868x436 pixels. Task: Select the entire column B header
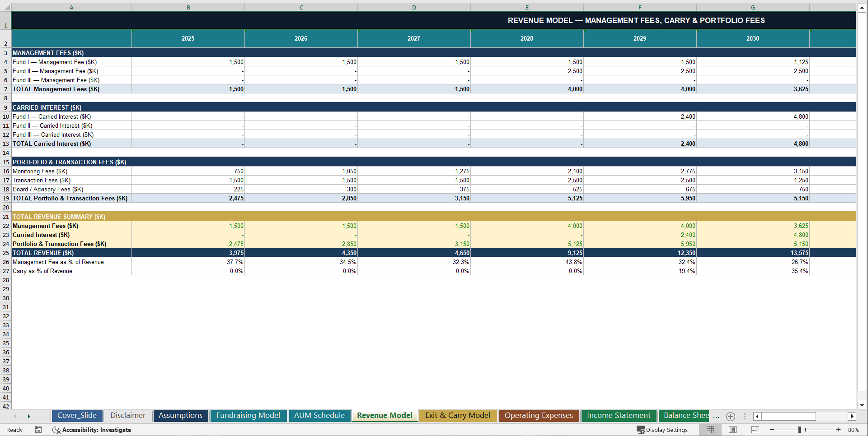pyautogui.click(x=188, y=7)
